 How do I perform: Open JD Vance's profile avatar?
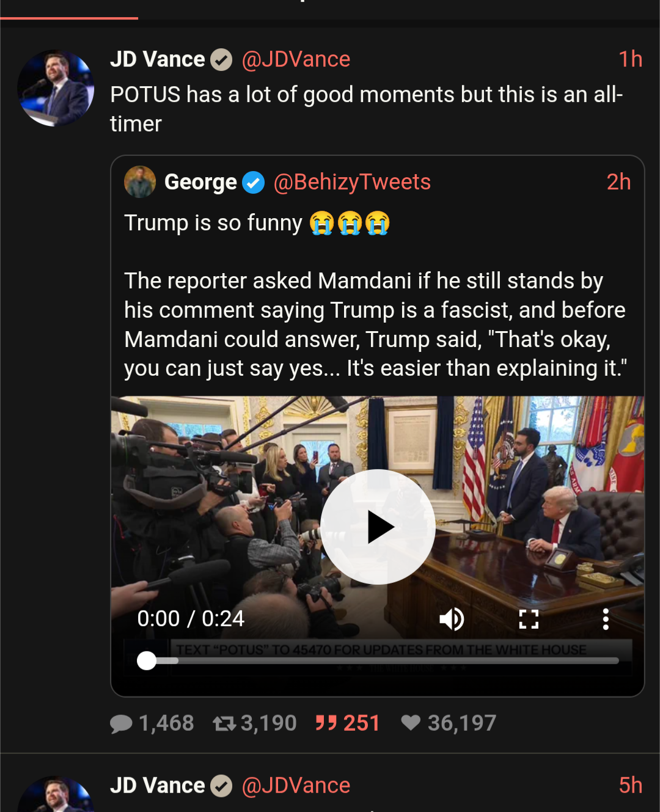[56, 88]
